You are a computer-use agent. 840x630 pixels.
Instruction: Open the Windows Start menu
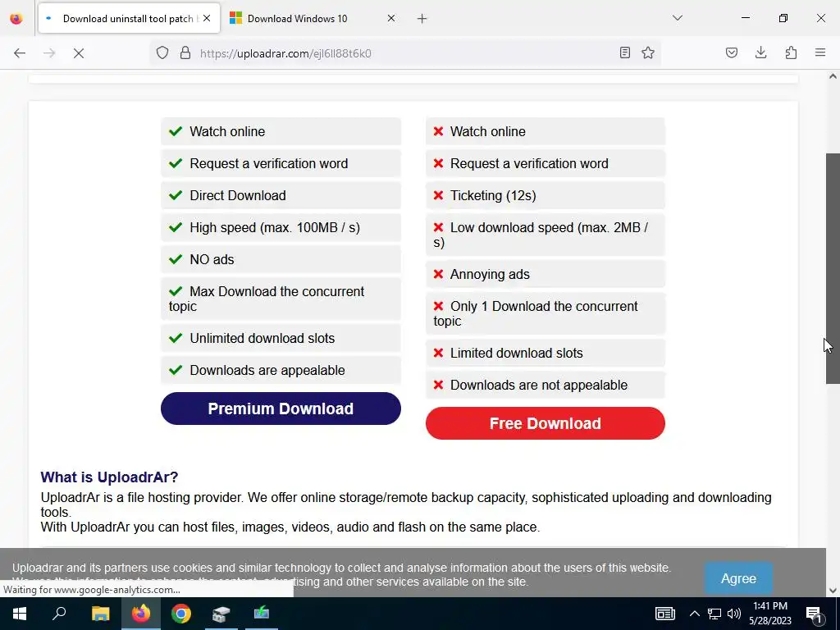point(20,614)
